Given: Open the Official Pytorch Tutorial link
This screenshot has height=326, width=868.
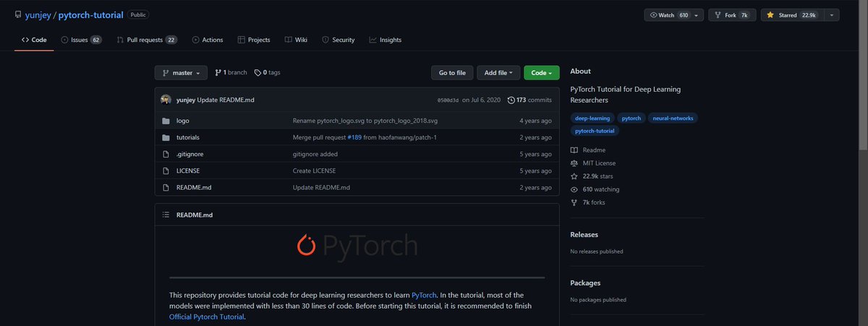Looking at the screenshot, I should pyautogui.click(x=207, y=317).
